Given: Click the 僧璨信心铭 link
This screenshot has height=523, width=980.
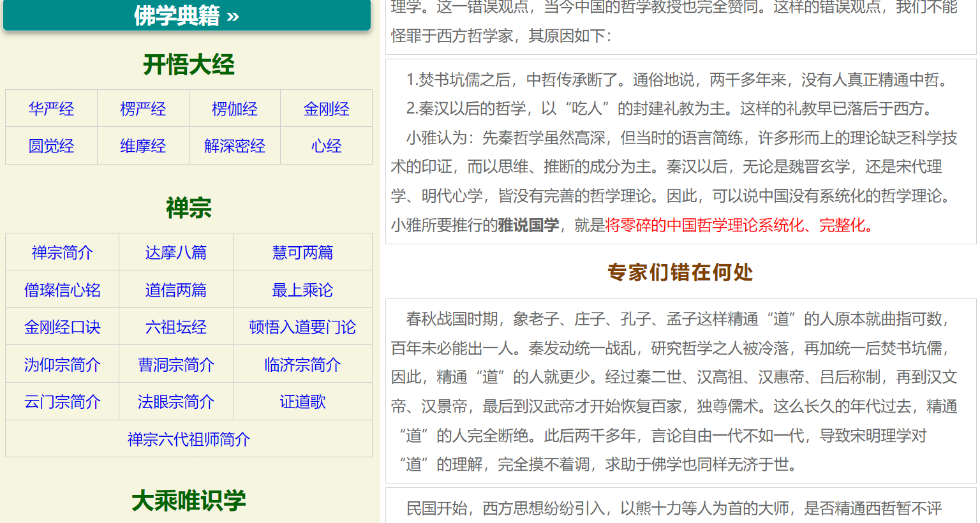Looking at the screenshot, I should coord(63,290).
